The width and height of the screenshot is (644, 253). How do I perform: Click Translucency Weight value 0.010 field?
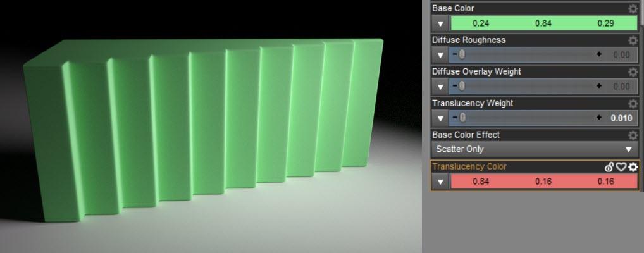tap(621, 118)
